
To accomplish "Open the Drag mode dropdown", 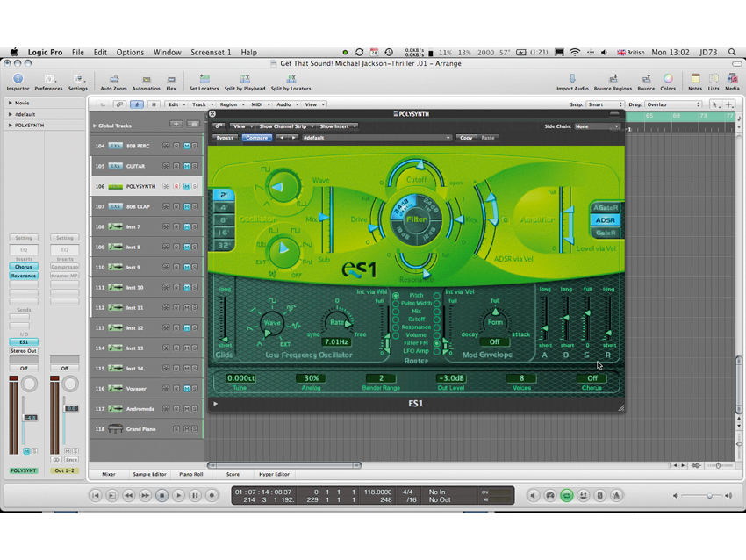I will coord(673,104).
